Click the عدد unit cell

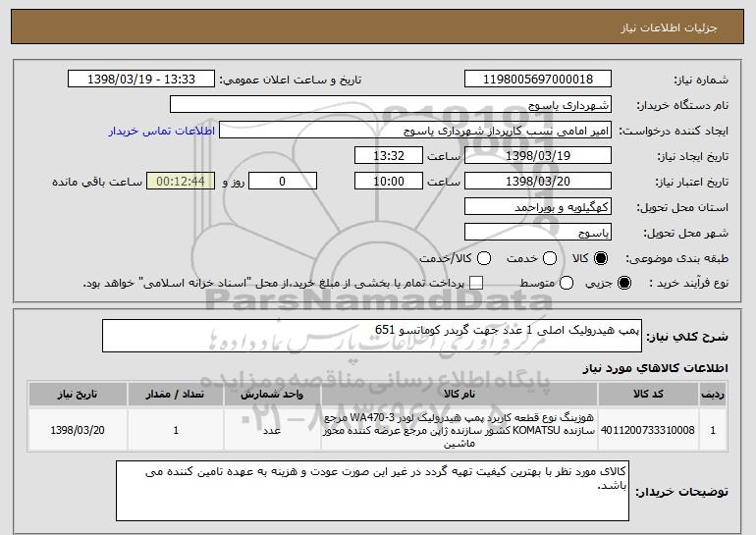(x=272, y=430)
